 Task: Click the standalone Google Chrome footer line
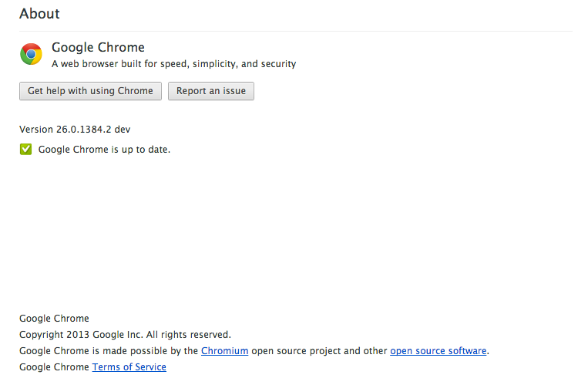click(55, 319)
